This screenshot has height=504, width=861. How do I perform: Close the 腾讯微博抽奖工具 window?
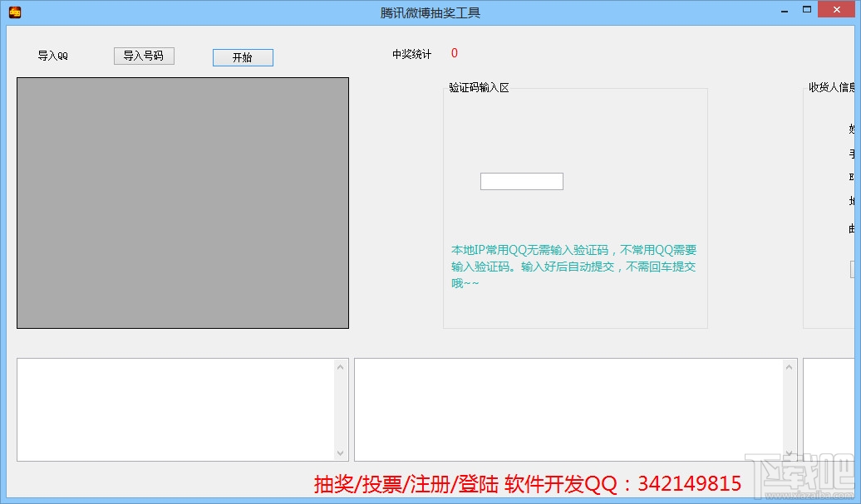[837, 10]
